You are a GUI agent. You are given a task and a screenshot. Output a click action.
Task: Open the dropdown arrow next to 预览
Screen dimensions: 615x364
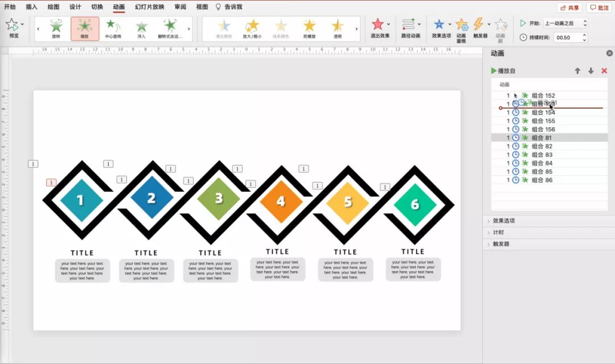click(x=22, y=24)
